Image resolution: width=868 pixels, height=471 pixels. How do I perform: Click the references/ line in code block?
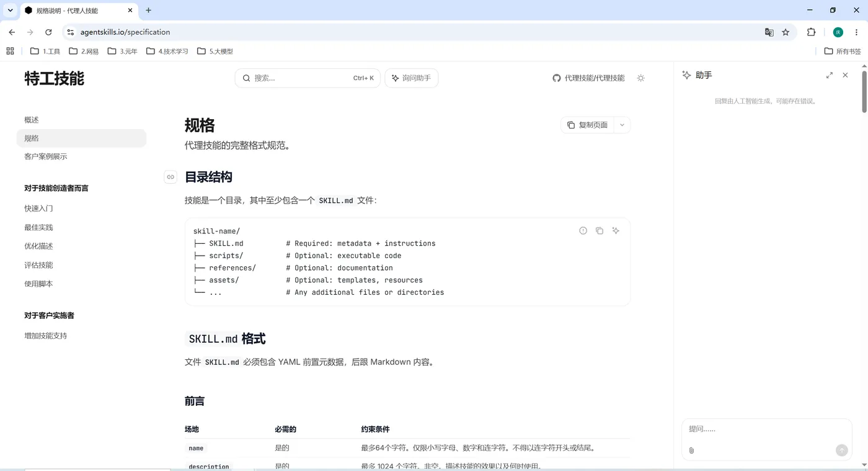click(293, 268)
